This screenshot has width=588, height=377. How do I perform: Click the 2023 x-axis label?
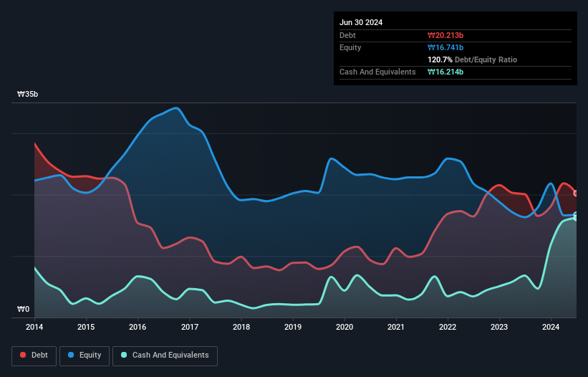(x=499, y=327)
